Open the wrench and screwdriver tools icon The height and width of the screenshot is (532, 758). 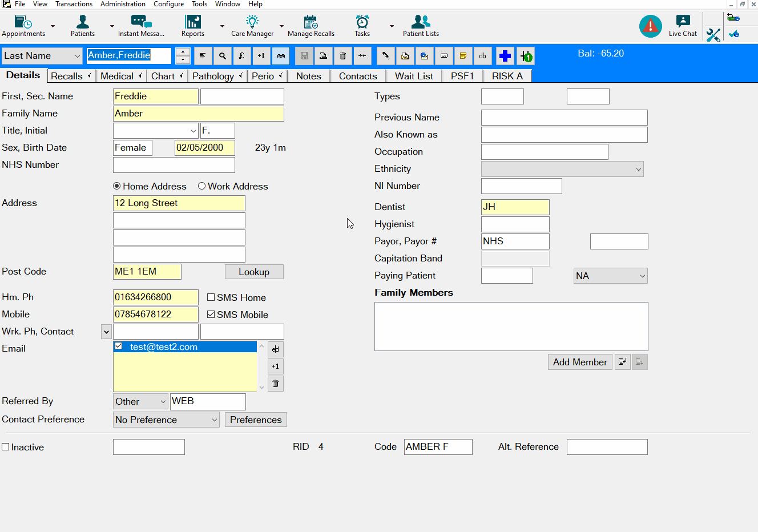(713, 35)
